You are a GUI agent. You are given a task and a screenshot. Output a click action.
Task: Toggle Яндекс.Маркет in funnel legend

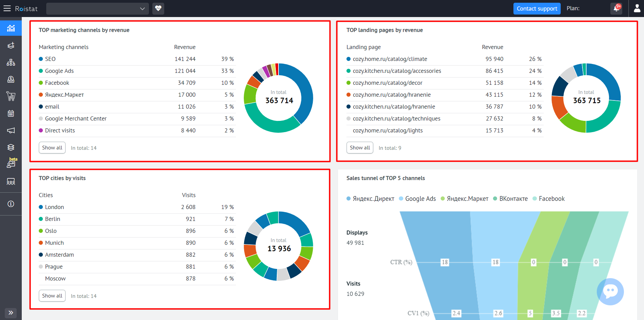(x=464, y=199)
